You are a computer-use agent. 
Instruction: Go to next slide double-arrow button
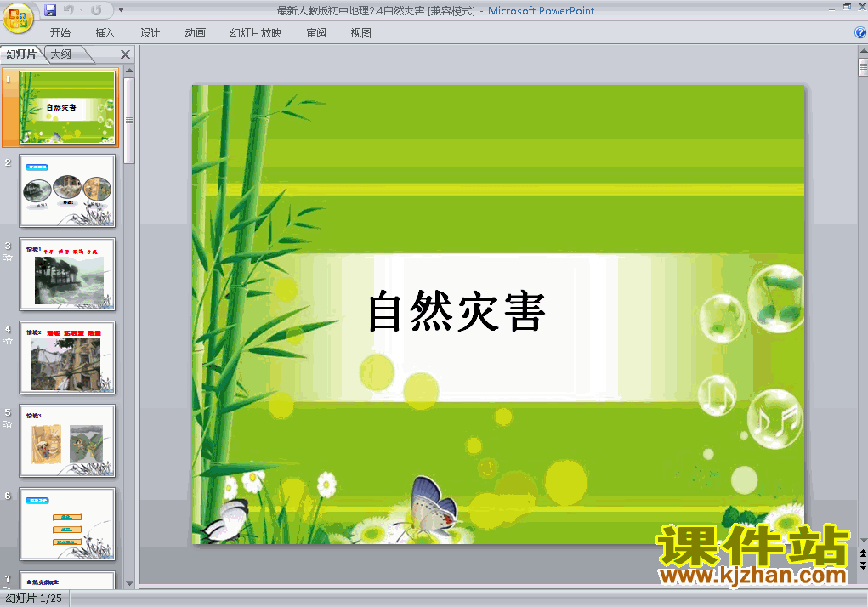click(863, 564)
